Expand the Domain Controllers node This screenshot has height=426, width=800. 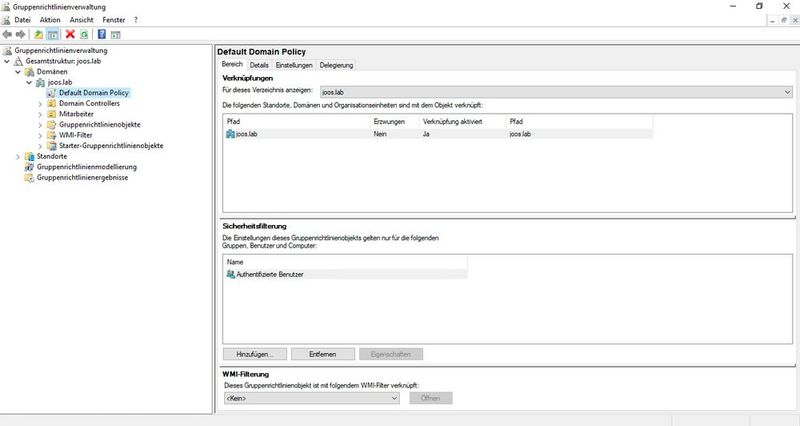tap(40, 104)
